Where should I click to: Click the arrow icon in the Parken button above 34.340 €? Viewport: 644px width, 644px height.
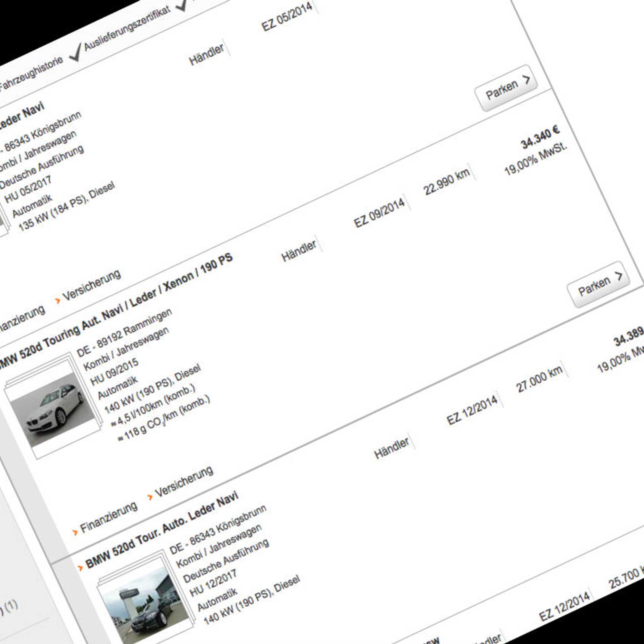(526, 80)
